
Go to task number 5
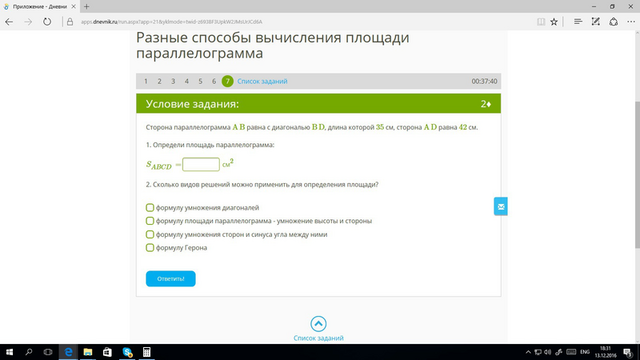[x=200, y=81]
